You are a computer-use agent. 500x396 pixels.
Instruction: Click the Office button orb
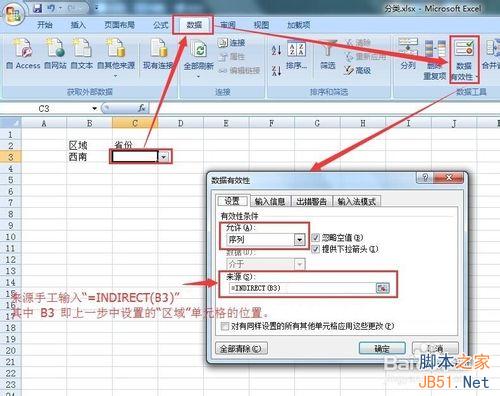[13, 13]
